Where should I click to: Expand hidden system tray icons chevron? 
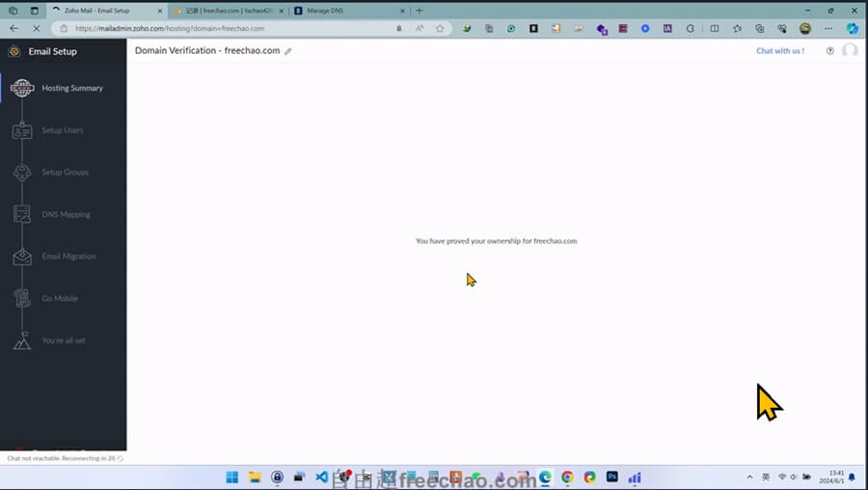coord(749,477)
